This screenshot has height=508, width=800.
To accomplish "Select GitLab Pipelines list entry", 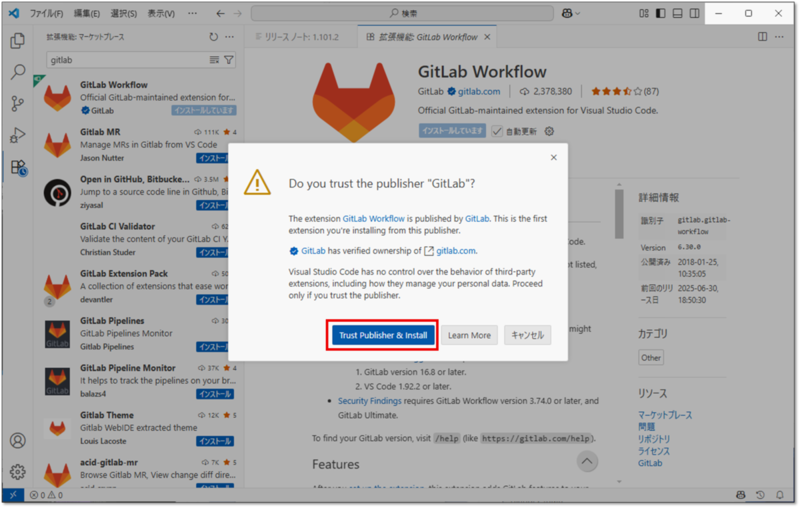I will [x=132, y=333].
